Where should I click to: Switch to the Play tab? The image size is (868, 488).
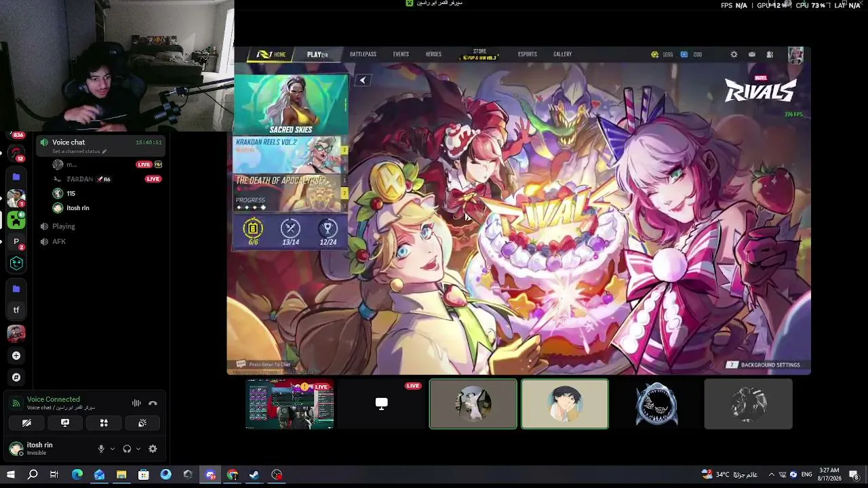click(317, 54)
